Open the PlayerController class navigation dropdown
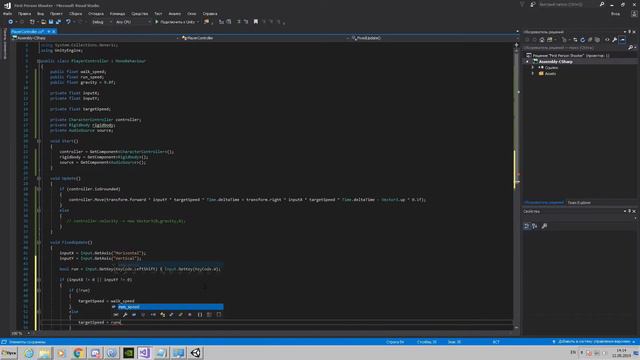 click(265, 38)
